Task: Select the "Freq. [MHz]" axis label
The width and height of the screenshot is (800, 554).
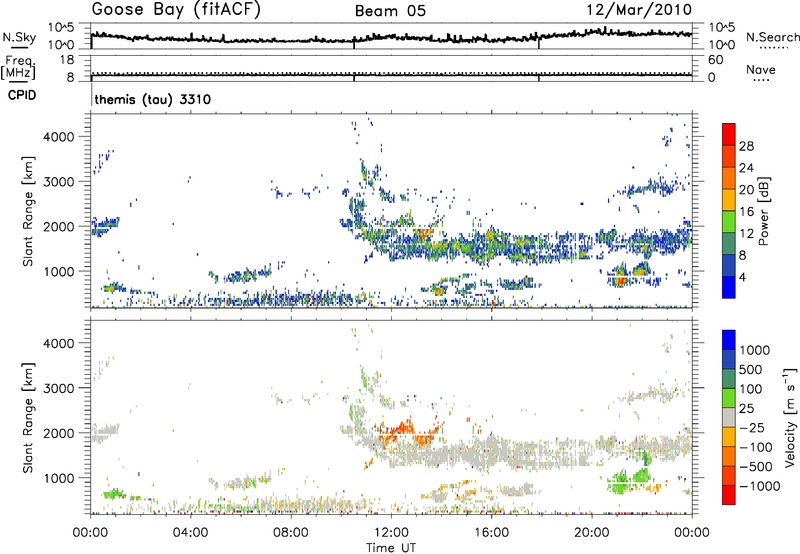Action: (x=18, y=68)
